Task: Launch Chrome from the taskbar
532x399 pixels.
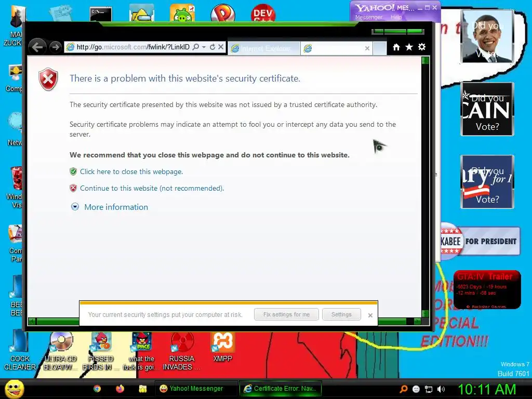Action: [97, 389]
